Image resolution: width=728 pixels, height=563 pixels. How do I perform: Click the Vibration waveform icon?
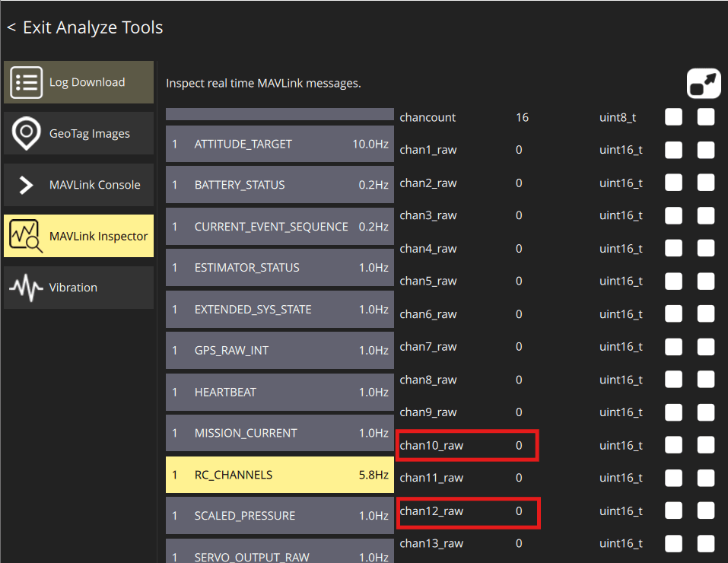pyautogui.click(x=26, y=288)
